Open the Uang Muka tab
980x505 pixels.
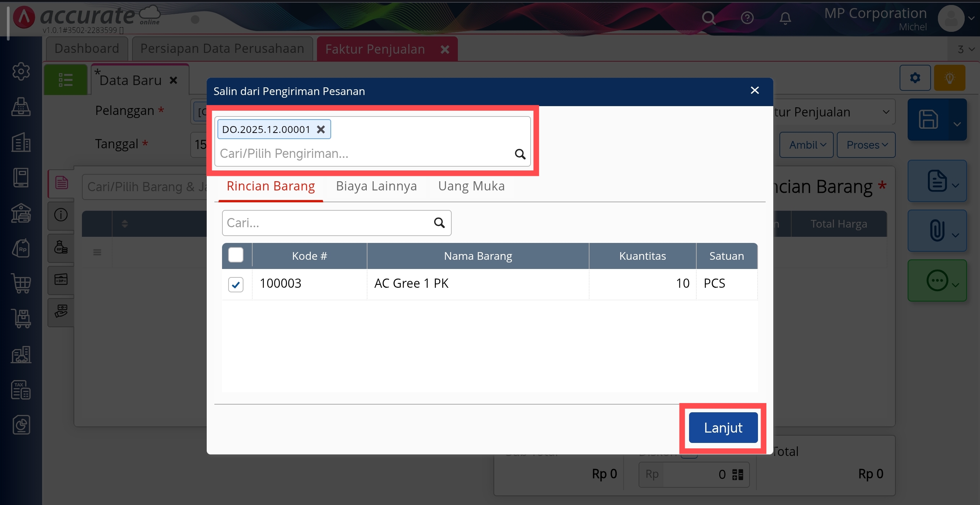click(471, 186)
